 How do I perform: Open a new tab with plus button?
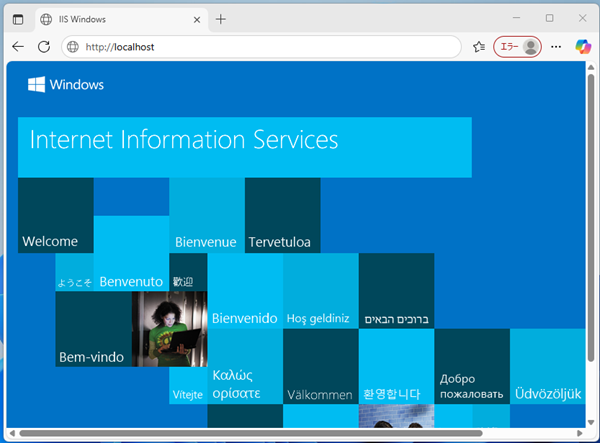(x=221, y=19)
